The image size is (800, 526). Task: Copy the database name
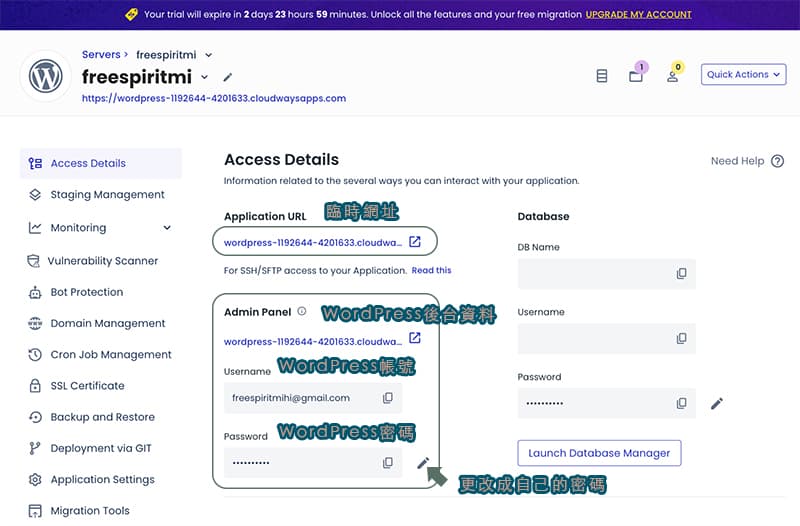pyautogui.click(x=681, y=273)
